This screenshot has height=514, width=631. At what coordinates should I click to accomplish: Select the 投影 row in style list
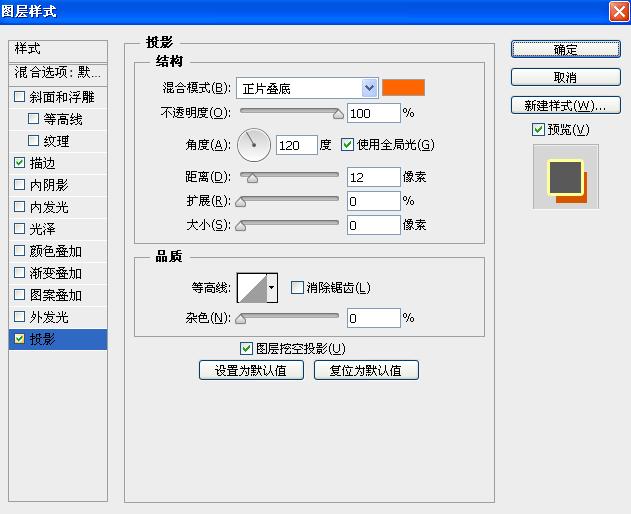click(58, 339)
